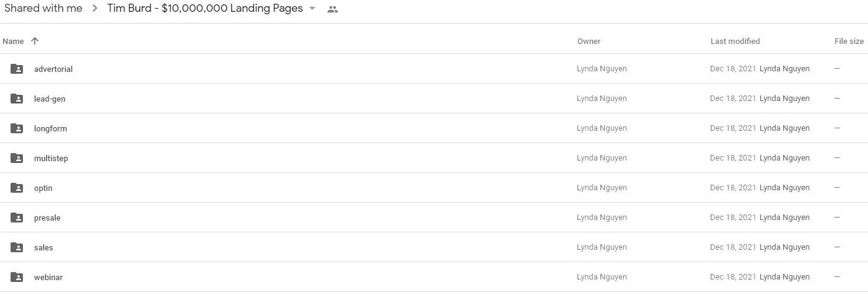Sort by the Name column header

[x=13, y=42]
